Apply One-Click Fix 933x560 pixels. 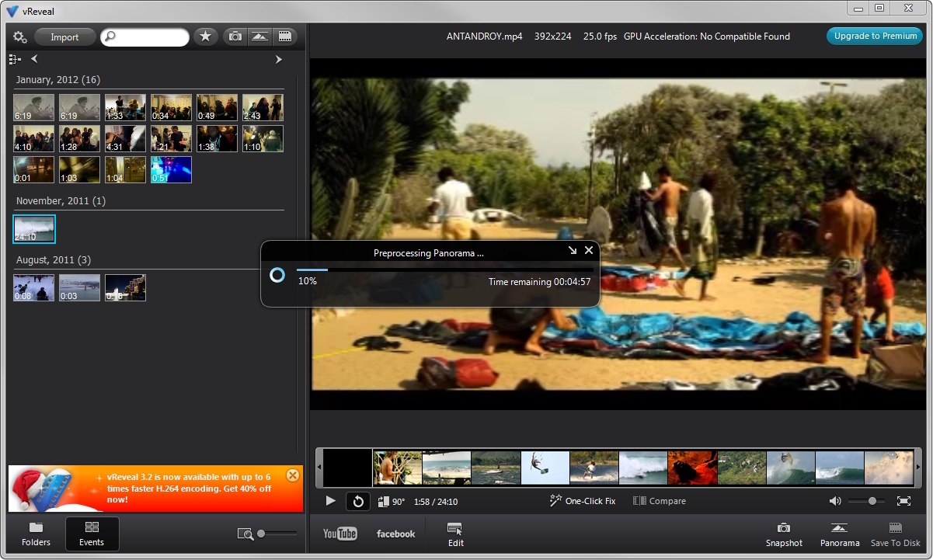[x=583, y=501]
